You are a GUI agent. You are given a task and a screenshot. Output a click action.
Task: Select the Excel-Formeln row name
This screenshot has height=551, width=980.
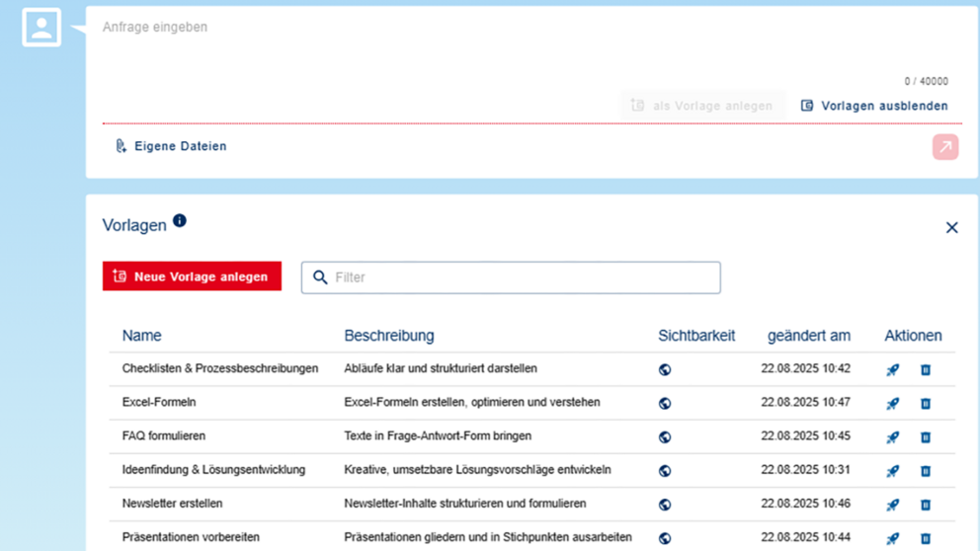point(159,402)
